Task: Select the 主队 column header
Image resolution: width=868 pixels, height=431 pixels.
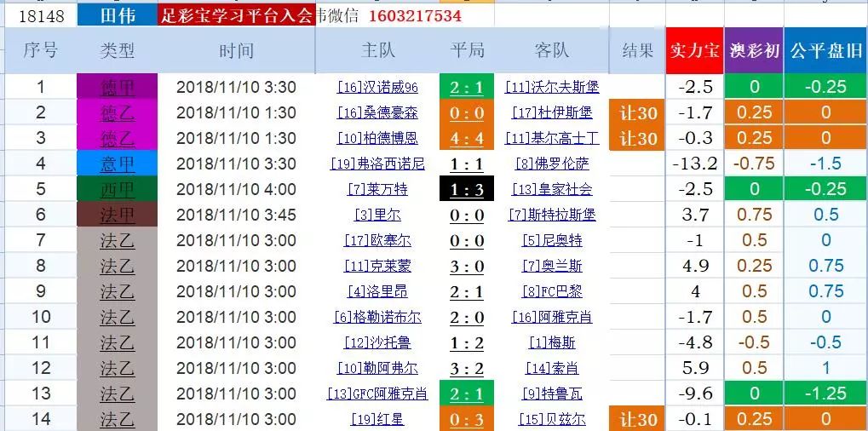Action: point(377,50)
